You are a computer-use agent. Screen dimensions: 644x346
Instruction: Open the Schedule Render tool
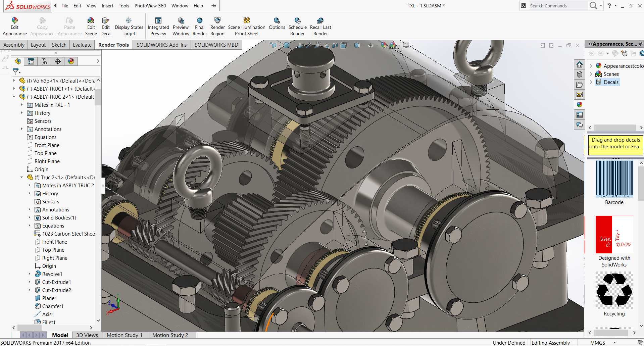click(297, 21)
